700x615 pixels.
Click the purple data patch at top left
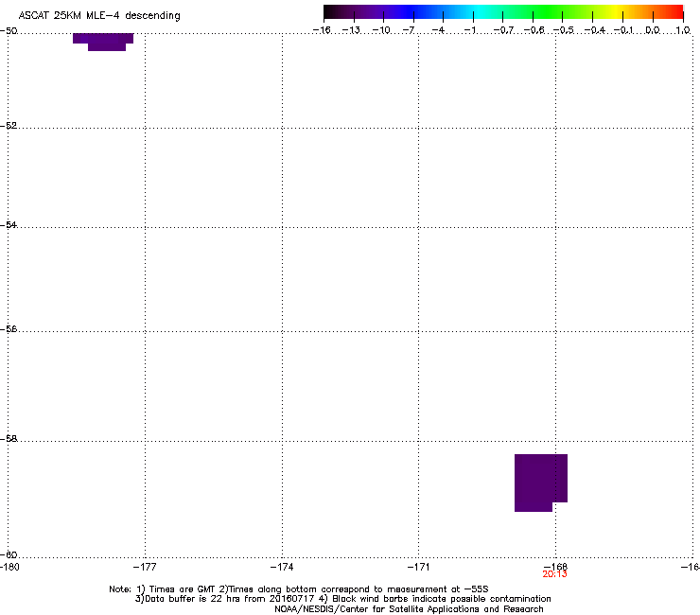[103, 42]
